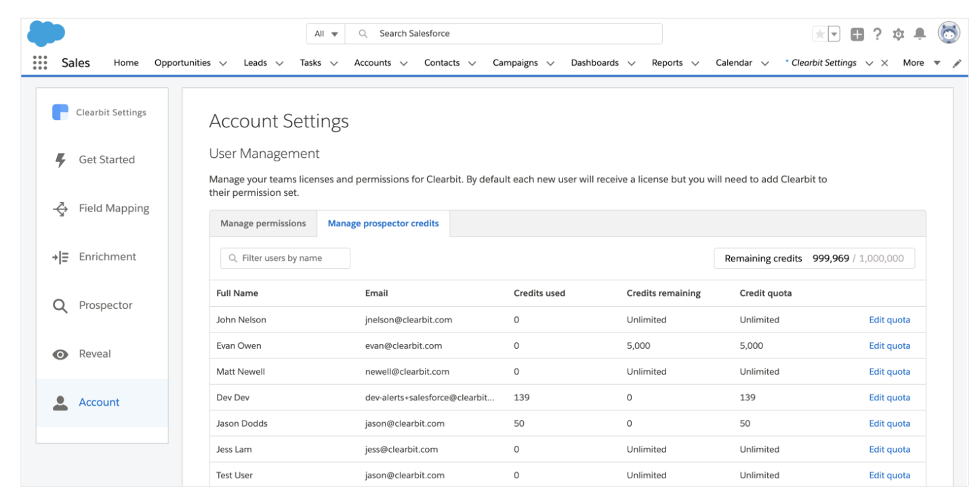Click the jnelson@clearbit.com email cell
The height and width of the screenshot is (504, 980).
[409, 320]
